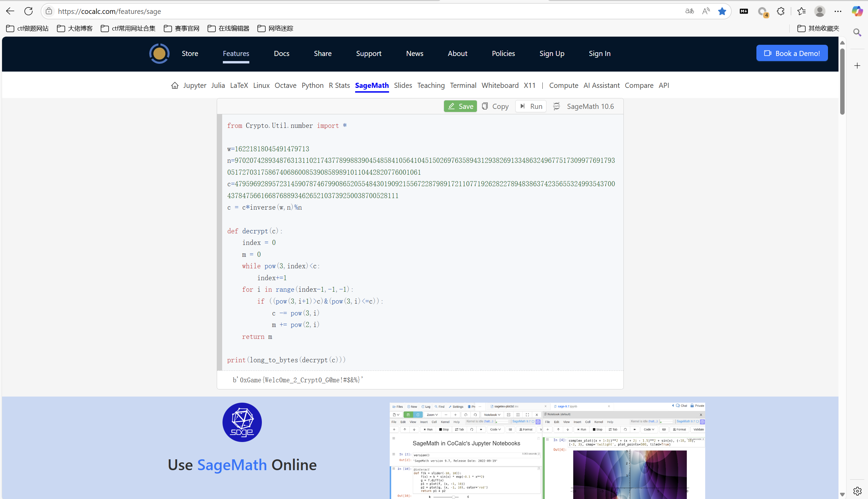This screenshot has height=499, width=868.
Task: Open the Support nav item
Action: coord(368,54)
